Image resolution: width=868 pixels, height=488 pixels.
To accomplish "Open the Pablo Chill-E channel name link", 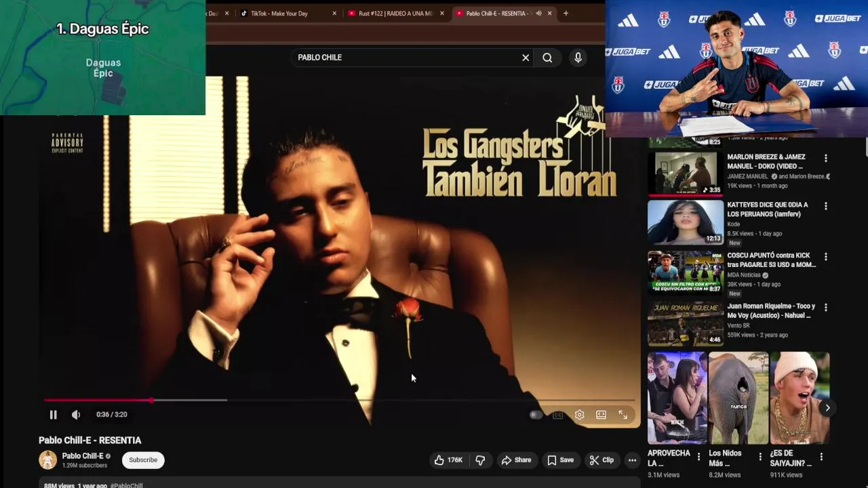I will [83, 456].
